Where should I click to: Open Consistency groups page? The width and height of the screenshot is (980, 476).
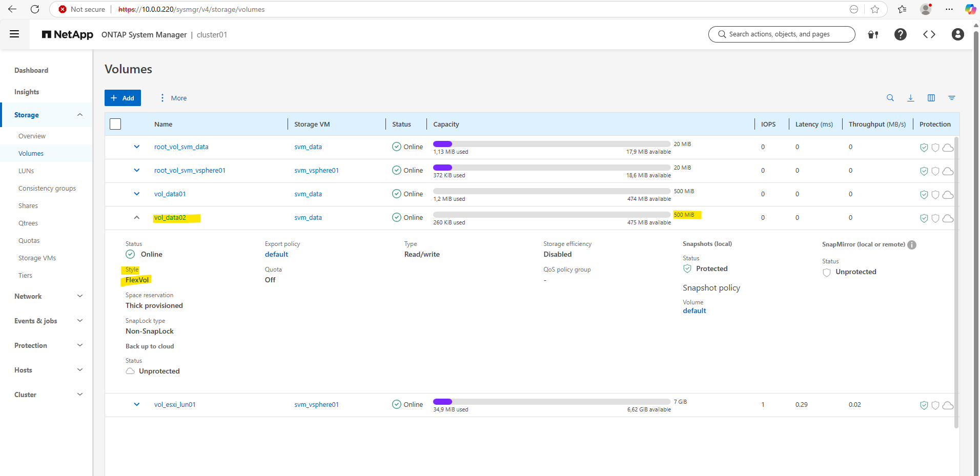click(47, 188)
